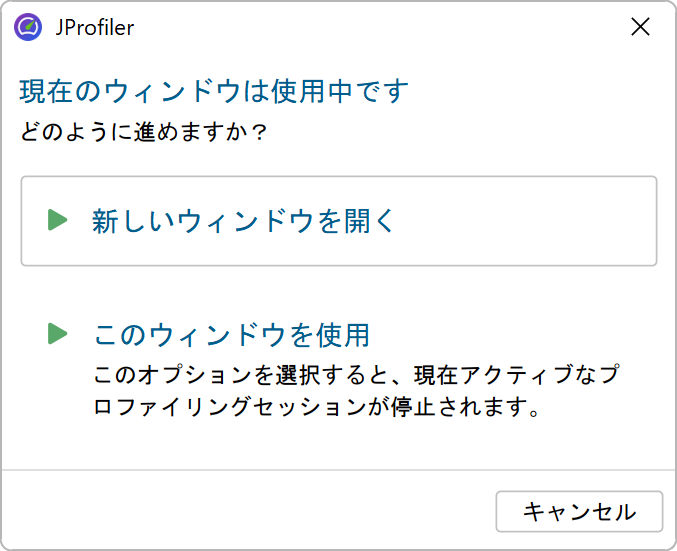Close the dialog with the X button
This screenshot has width=677, height=551.
(x=640, y=27)
